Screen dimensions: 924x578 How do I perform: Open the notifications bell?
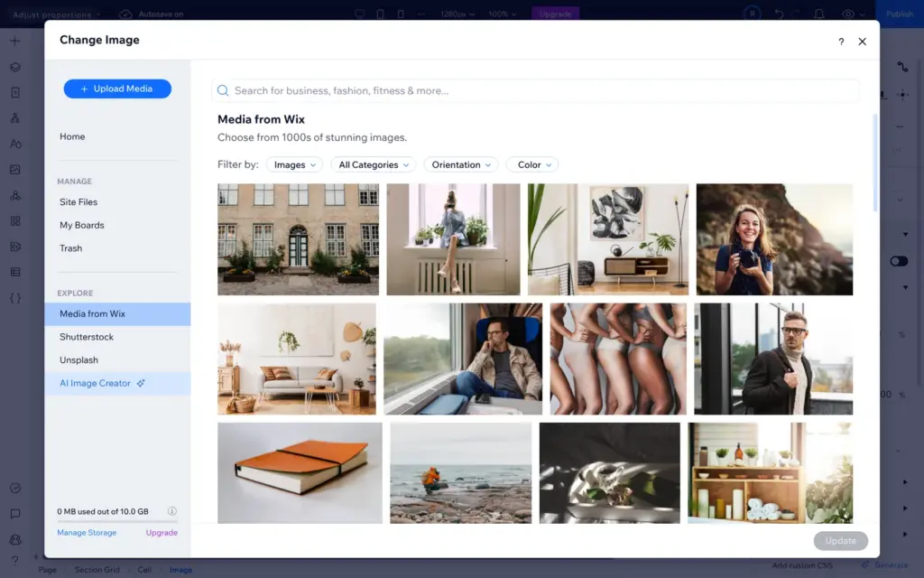pyautogui.click(x=819, y=14)
